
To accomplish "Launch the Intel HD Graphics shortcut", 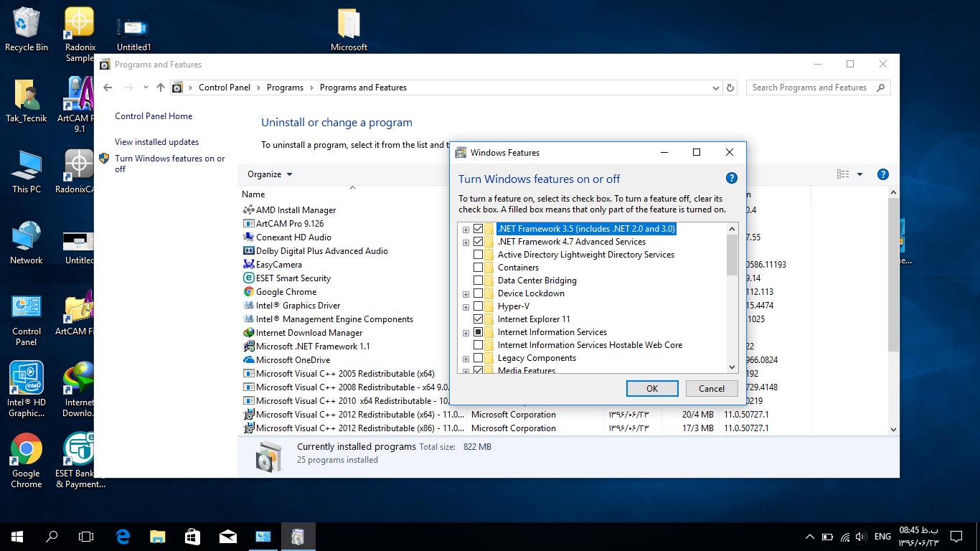I will point(27,389).
